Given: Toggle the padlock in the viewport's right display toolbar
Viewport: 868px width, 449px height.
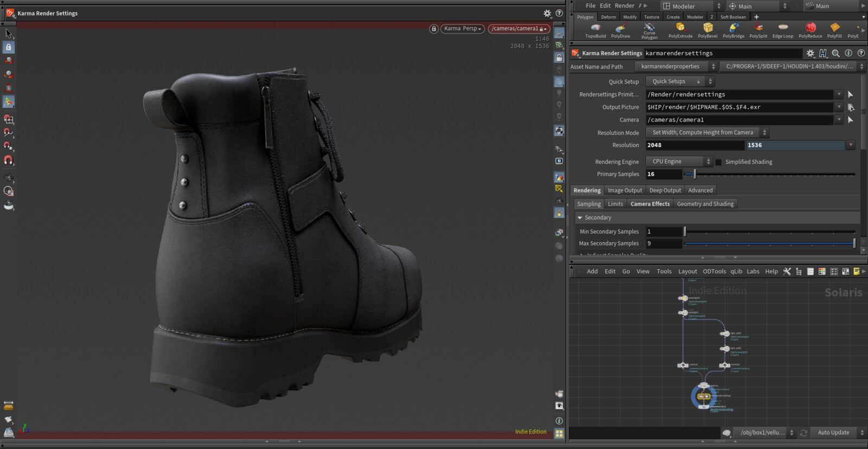Looking at the screenshot, I should pyautogui.click(x=559, y=58).
